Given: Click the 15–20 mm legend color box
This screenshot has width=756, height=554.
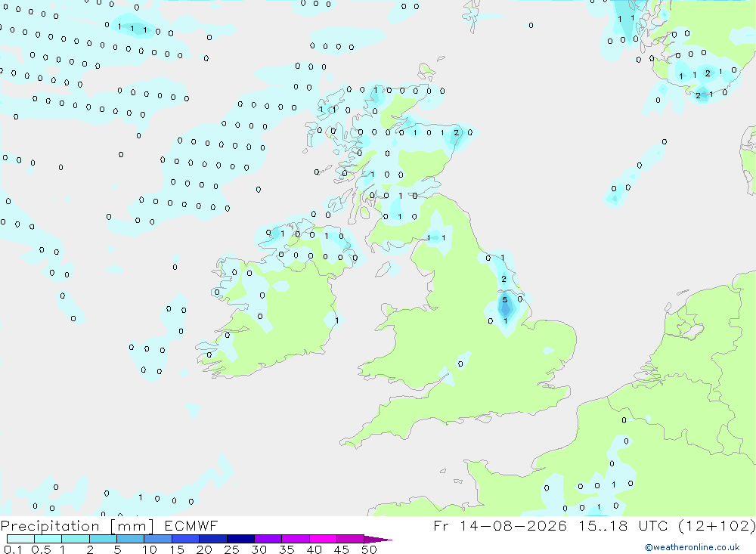Looking at the screenshot, I should 186,539.
